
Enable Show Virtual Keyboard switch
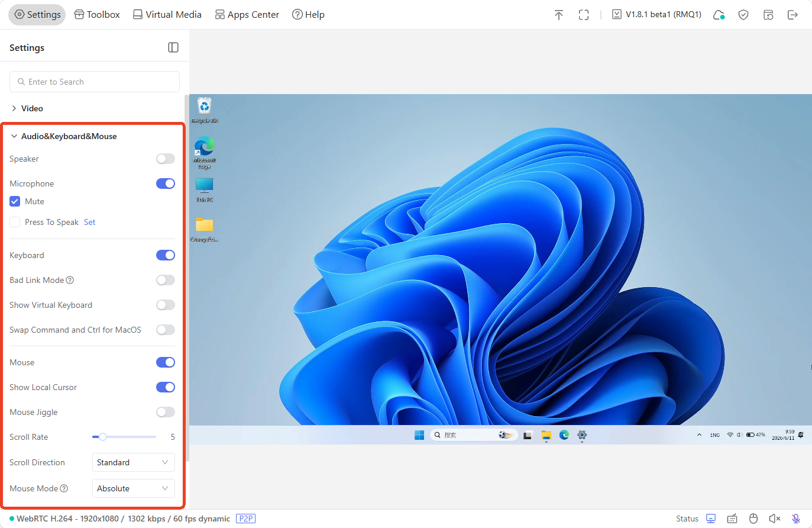166,305
